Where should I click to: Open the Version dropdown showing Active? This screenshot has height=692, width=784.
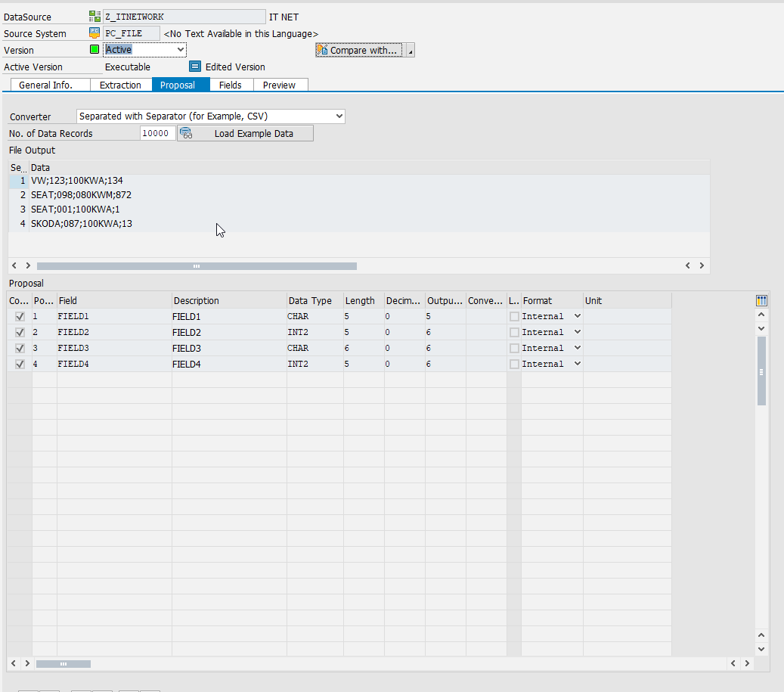coord(180,50)
